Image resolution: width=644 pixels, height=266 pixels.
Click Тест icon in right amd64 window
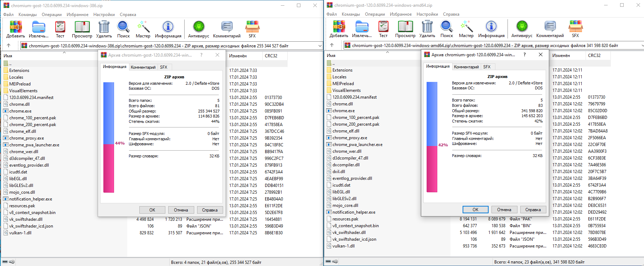[x=383, y=29]
